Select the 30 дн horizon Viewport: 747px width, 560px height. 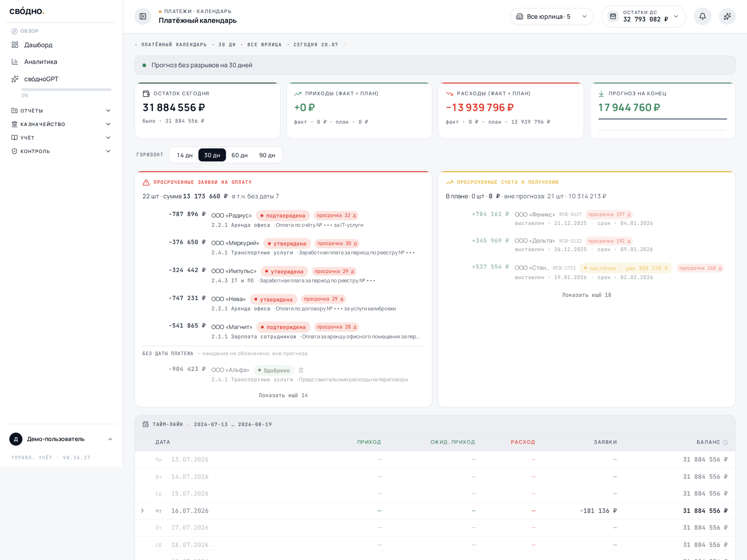pos(212,155)
